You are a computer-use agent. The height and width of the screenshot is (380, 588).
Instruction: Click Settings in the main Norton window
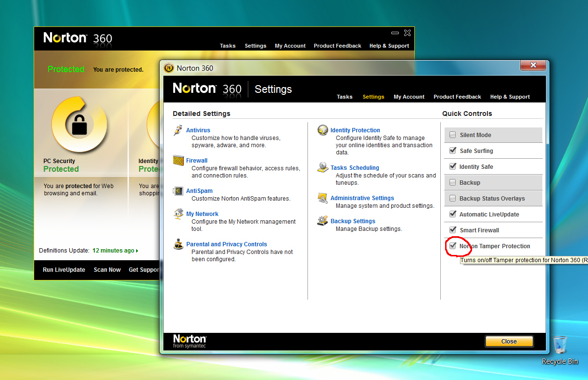click(x=256, y=46)
